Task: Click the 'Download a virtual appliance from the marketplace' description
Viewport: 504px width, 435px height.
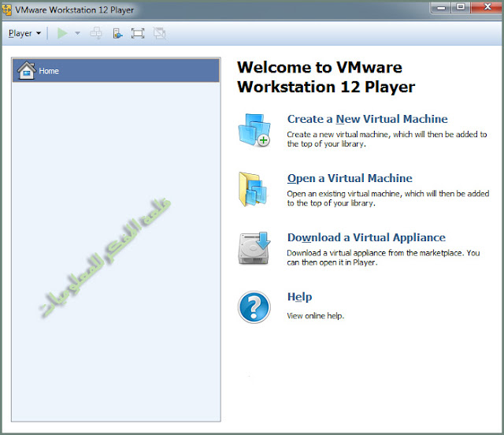Action: [x=384, y=258]
